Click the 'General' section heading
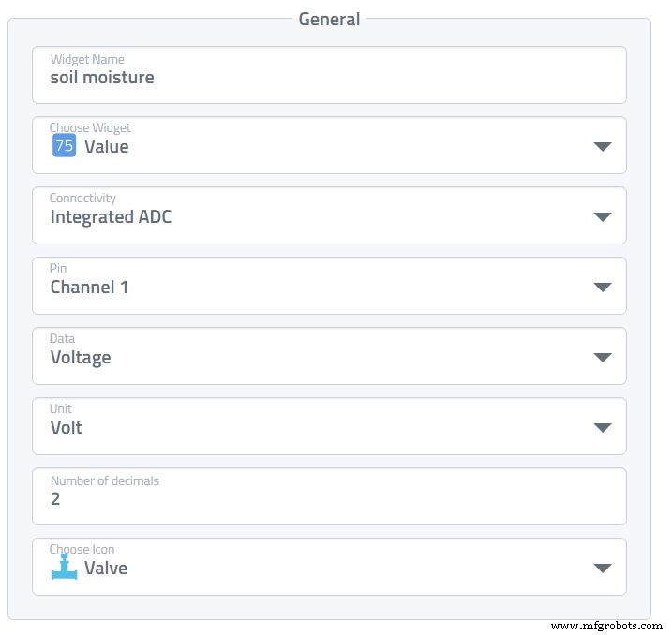672x635 pixels. click(329, 19)
